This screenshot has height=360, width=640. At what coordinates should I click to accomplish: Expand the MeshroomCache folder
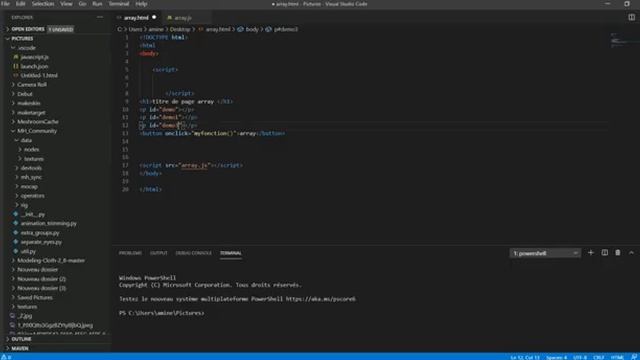(38, 122)
